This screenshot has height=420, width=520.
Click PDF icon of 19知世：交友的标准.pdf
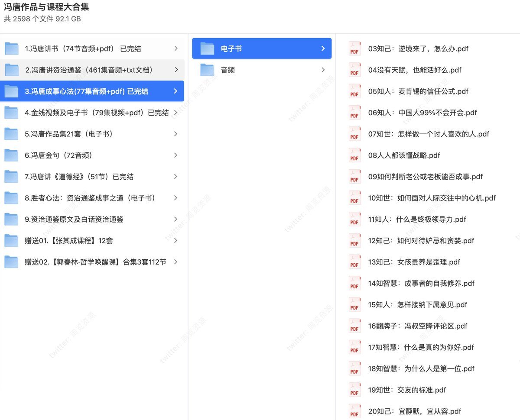(355, 390)
